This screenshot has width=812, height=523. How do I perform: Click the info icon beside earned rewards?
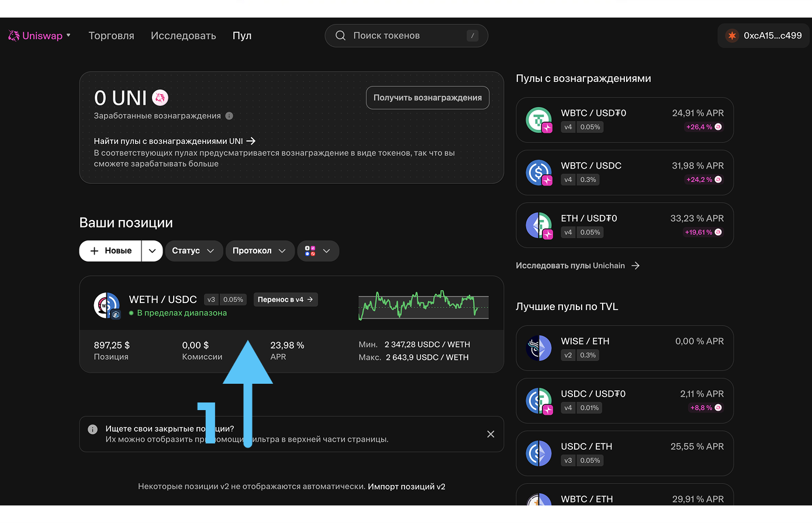pyautogui.click(x=229, y=116)
